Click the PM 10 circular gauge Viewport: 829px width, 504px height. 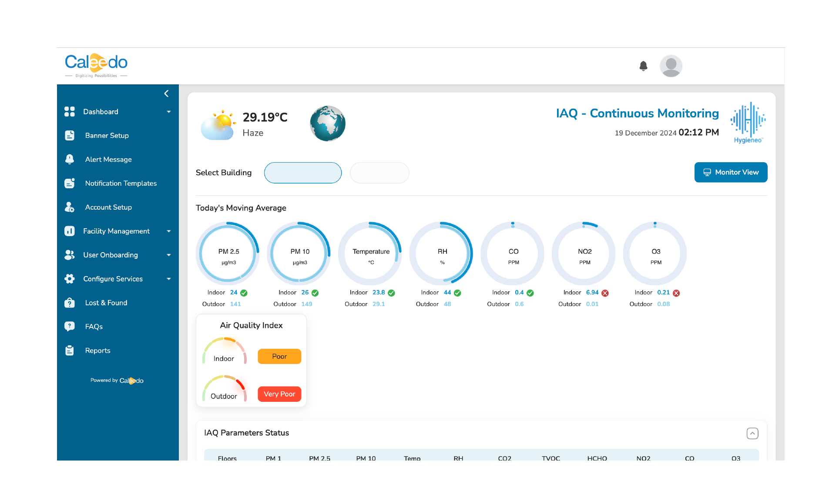(299, 254)
